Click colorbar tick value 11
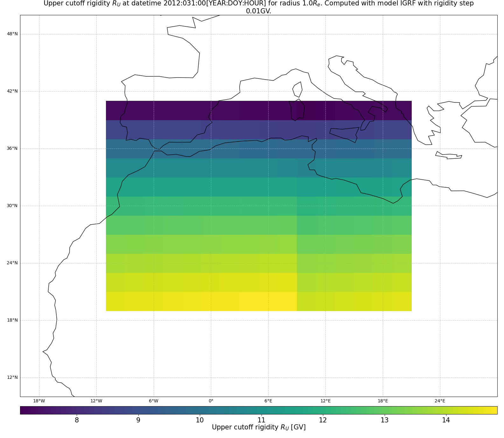Screen dimensions: 504x438 pyautogui.click(x=261, y=421)
